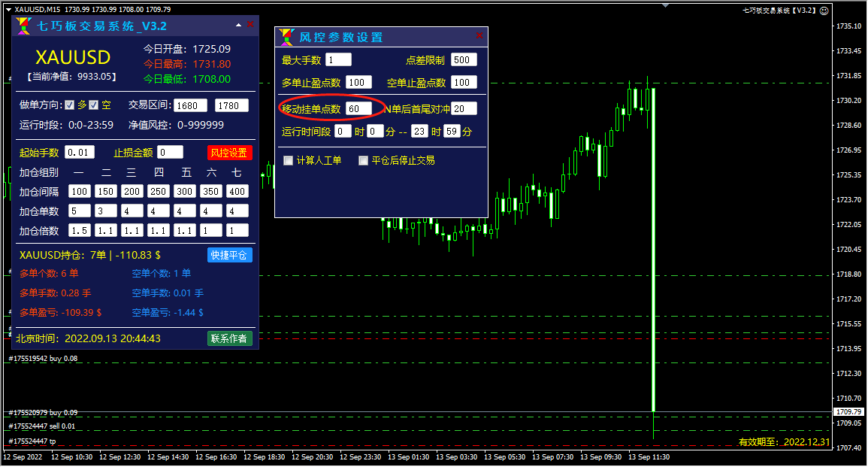Click the tangram logo in risk settings dialog
The height and width of the screenshot is (467, 868).
pyautogui.click(x=287, y=37)
